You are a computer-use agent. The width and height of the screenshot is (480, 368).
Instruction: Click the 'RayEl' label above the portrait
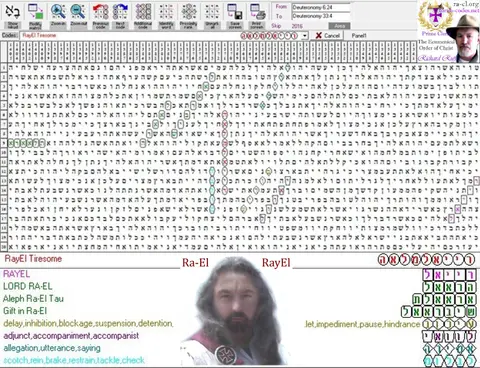(276, 263)
